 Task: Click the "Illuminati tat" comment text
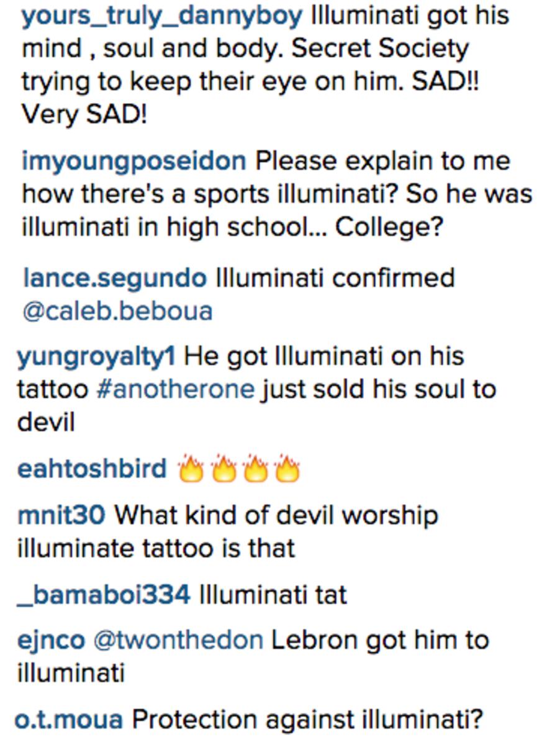click(273, 595)
